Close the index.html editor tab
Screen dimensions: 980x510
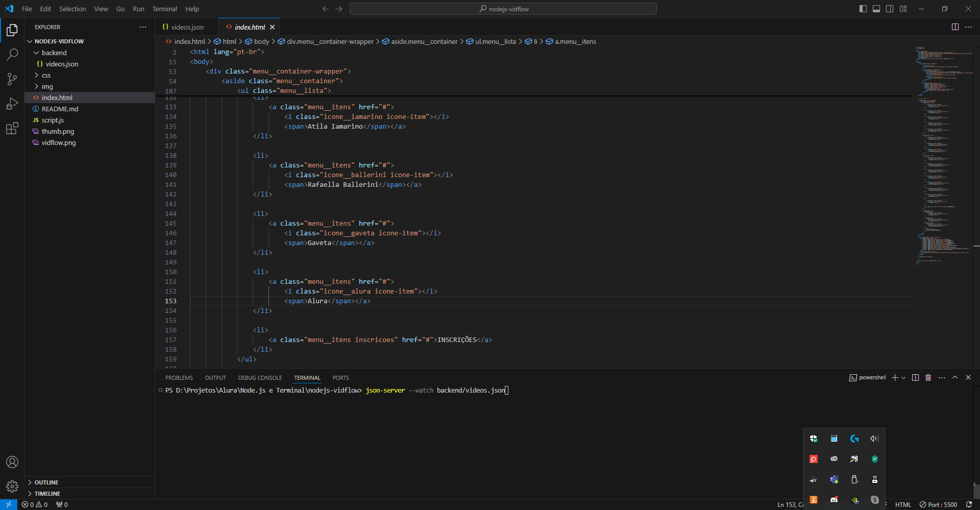[x=273, y=27]
